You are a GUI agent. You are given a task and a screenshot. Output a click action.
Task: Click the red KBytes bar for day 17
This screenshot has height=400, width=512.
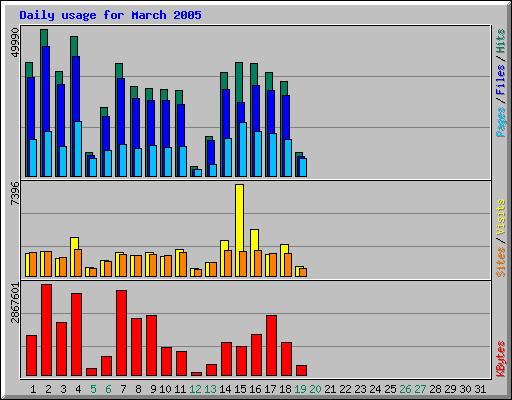tap(271, 346)
